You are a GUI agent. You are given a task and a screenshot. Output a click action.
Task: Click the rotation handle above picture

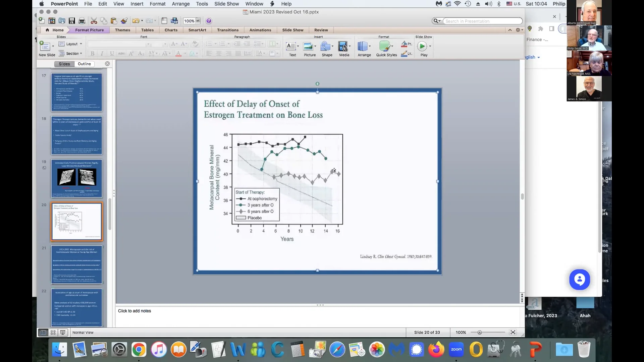tap(317, 84)
